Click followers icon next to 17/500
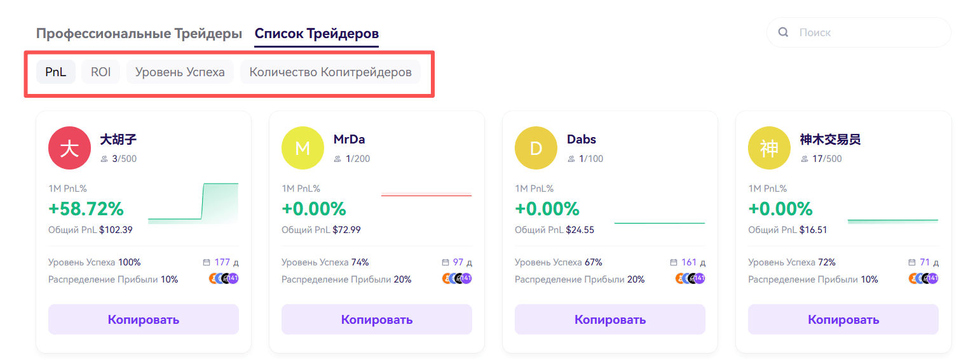 click(x=804, y=159)
